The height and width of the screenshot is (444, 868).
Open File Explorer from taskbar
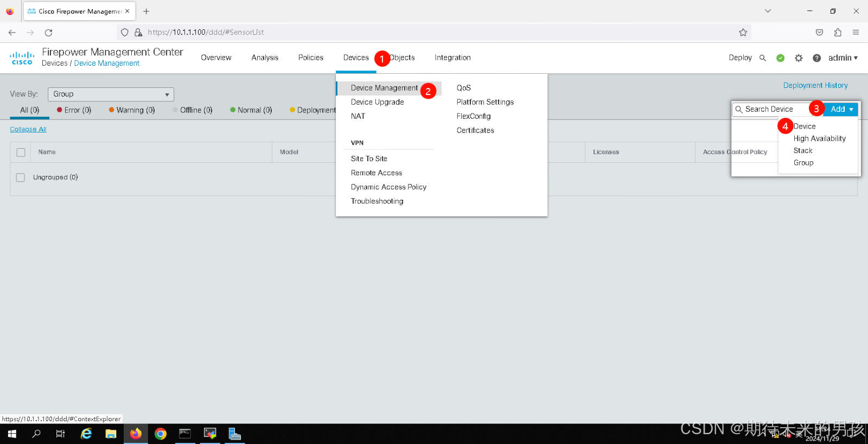click(111, 434)
